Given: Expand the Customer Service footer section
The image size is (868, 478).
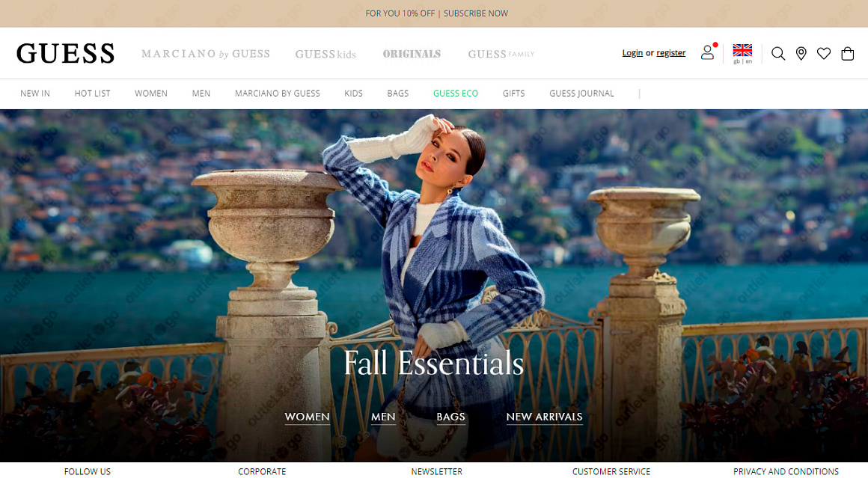Looking at the screenshot, I should pyautogui.click(x=611, y=471).
